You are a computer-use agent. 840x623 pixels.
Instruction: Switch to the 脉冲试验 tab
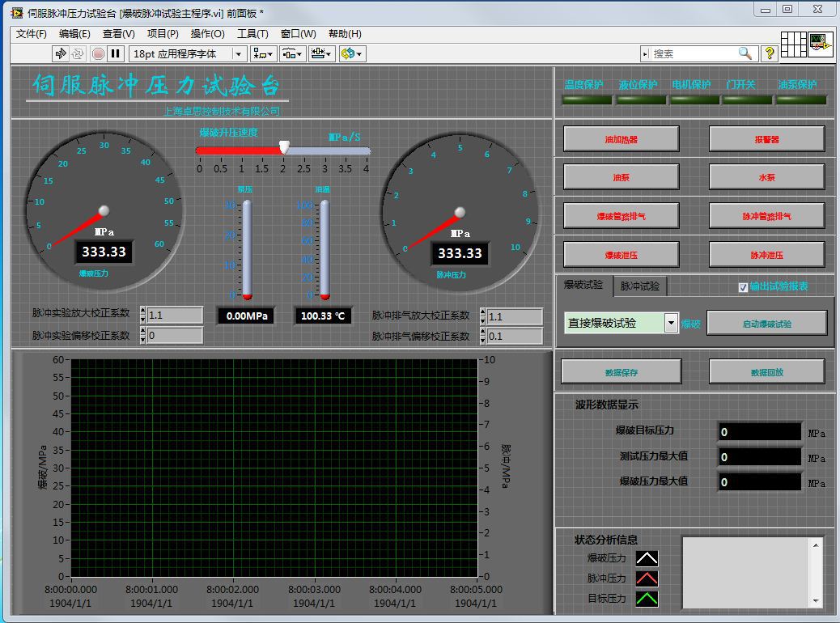639,286
